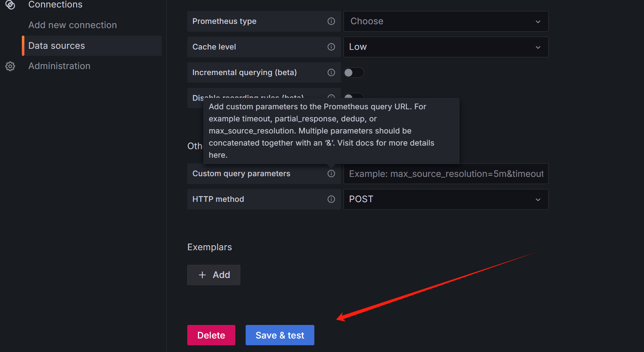Click the Connections icon in the sidebar
The width and height of the screenshot is (644, 352).
[10, 5]
